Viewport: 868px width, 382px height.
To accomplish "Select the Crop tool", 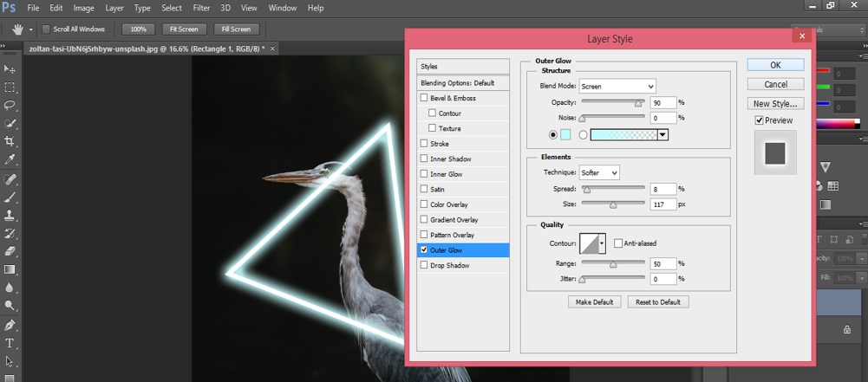I will (x=10, y=141).
